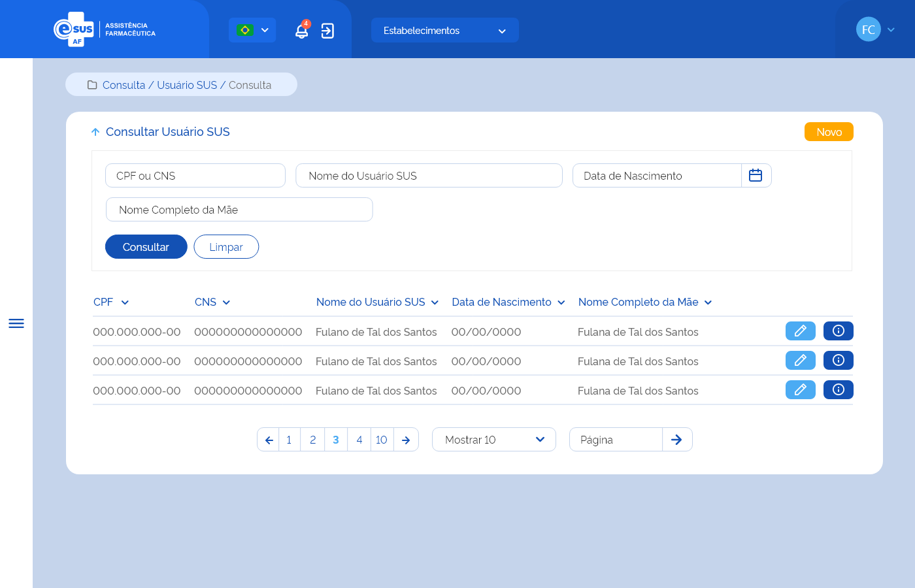Sort by the CPF column

111,302
